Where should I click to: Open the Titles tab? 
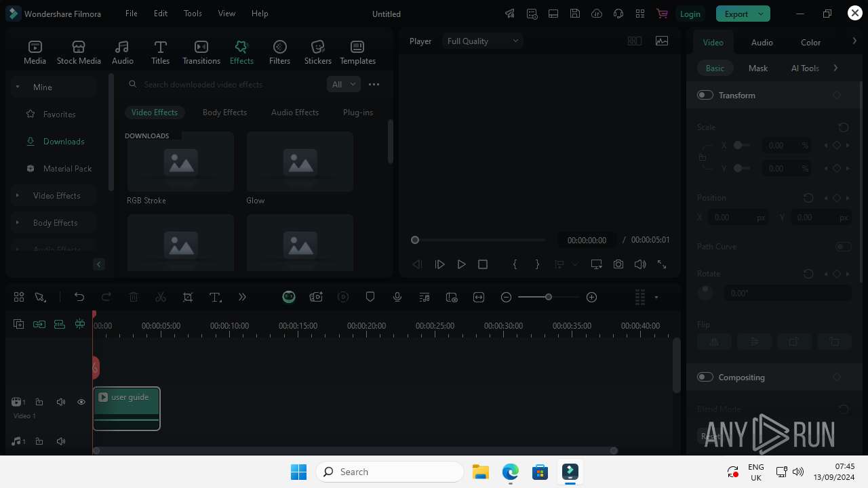160,53
